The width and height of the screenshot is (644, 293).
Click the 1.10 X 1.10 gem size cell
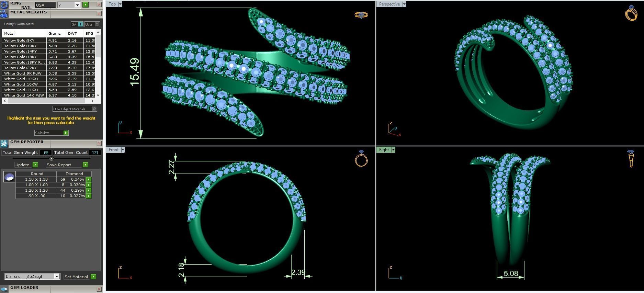36,179
